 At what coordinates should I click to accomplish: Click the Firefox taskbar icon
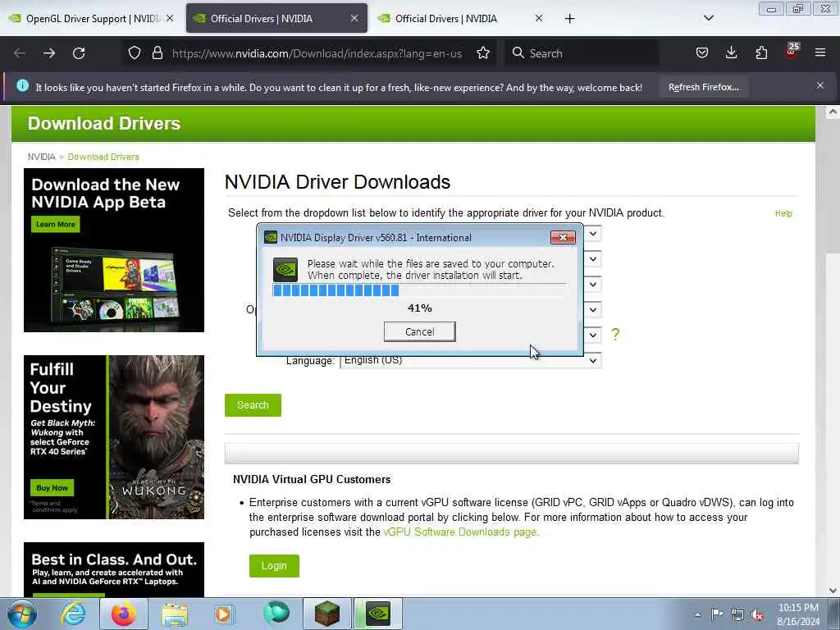pyautogui.click(x=124, y=614)
